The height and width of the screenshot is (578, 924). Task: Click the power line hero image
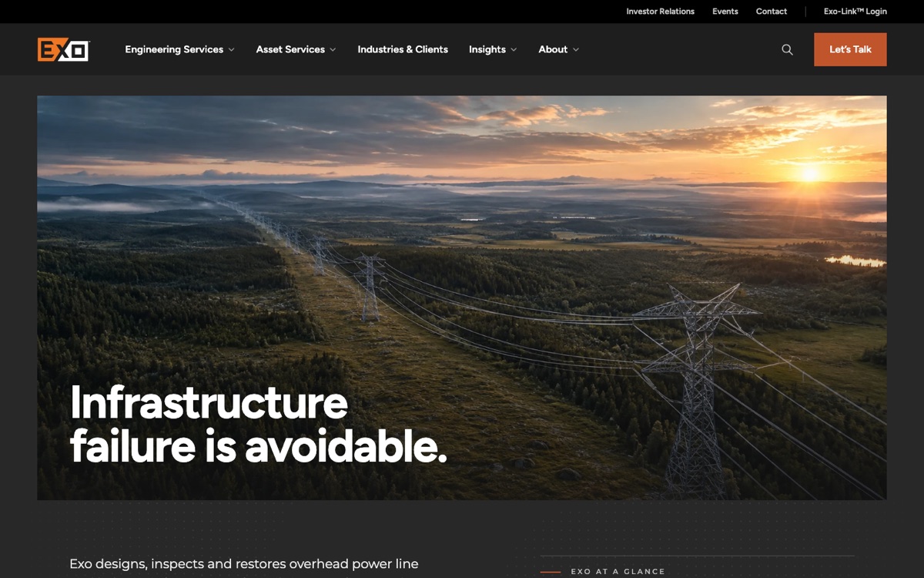pyautogui.click(x=462, y=297)
